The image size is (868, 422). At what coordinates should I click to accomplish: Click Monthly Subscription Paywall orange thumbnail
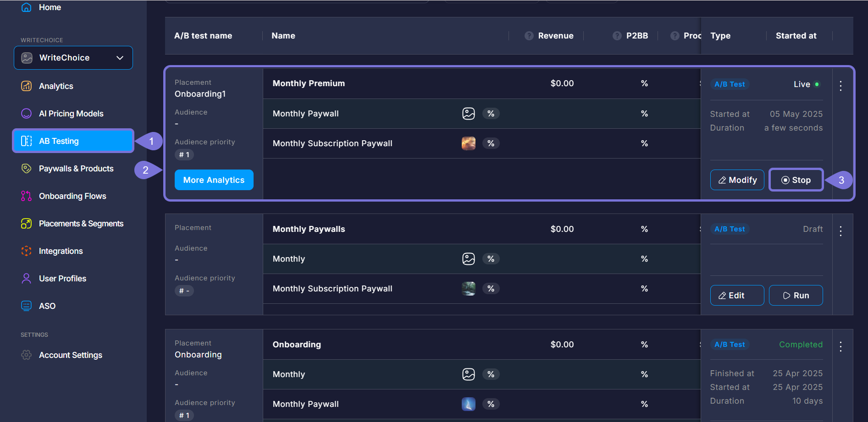pyautogui.click(x=468, y=143)
